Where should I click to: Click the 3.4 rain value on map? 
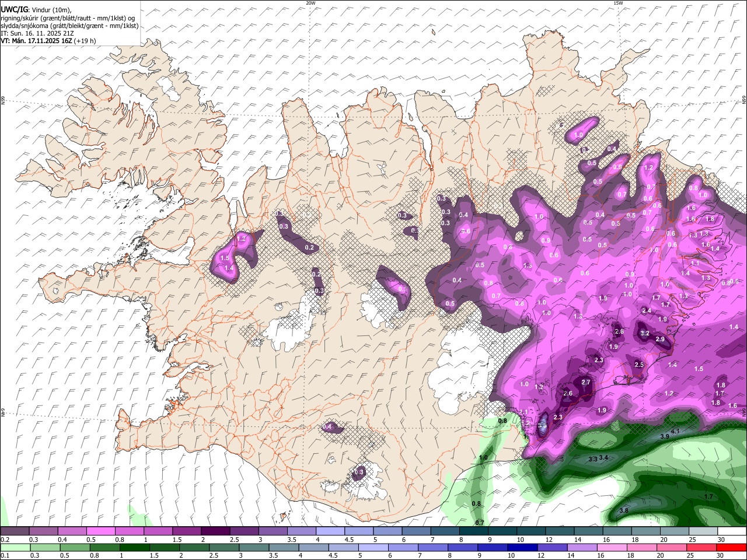tap(604, 457)
